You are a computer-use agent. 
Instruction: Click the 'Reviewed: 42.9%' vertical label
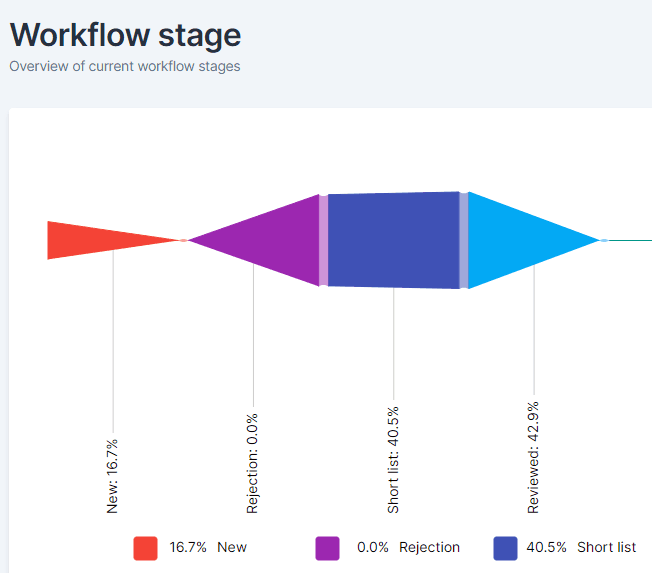coord(533,457)
